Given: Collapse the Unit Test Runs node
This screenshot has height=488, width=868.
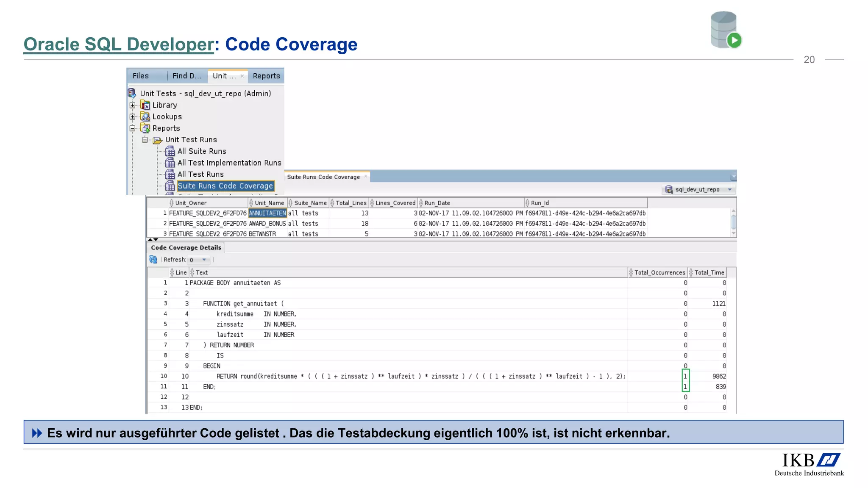Looking at the screenshot, I should [x=145, y=140].
